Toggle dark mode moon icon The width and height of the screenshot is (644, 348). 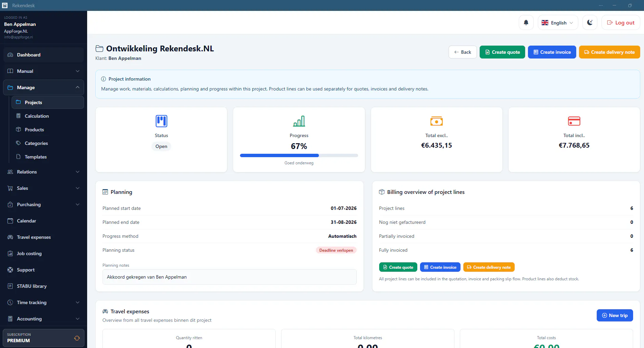pyautogui.click(x=590, y=22)
